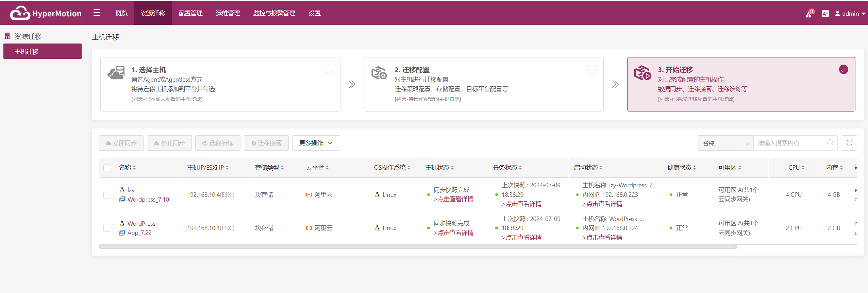Click the sort icon on 名称 column
The image size is (868, 293).
tap(134, 168)
